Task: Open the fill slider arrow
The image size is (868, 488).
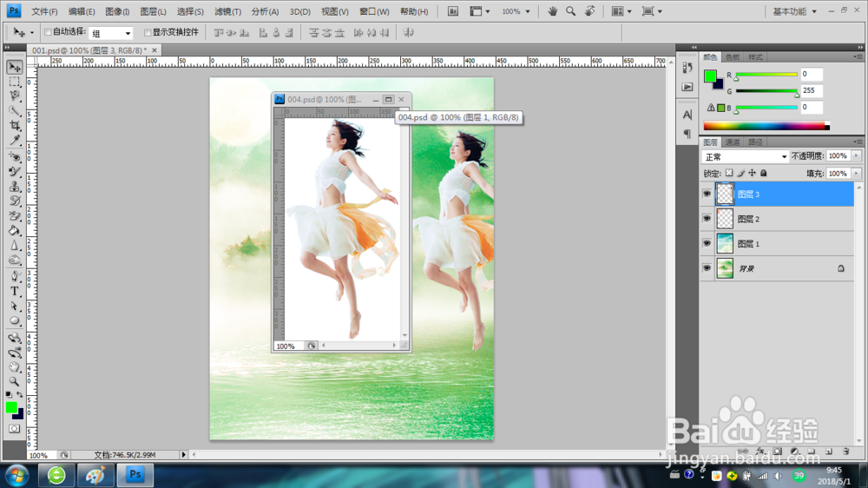Action: tap(856, 174)
